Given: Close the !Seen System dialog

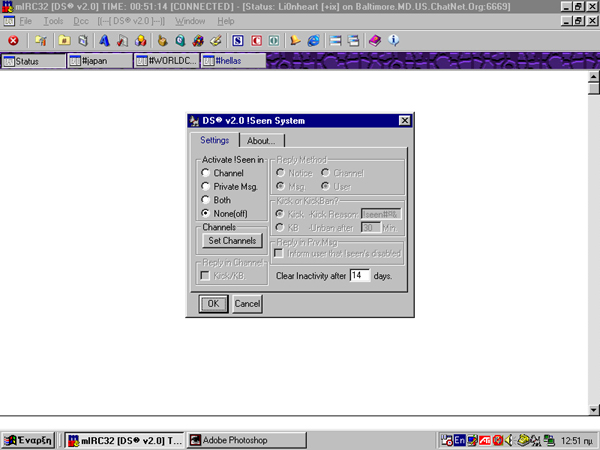Looking at the screenshot, I should point(404,121).
